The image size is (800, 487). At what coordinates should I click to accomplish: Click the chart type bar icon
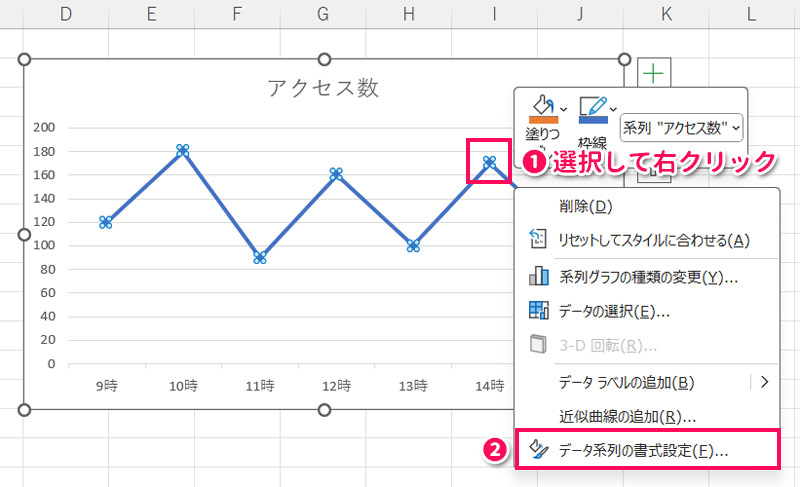[x=539, y=276]
